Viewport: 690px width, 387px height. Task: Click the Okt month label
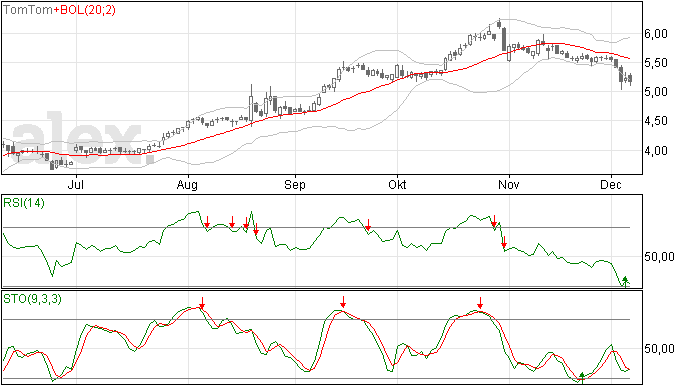(x=397, y=184)
